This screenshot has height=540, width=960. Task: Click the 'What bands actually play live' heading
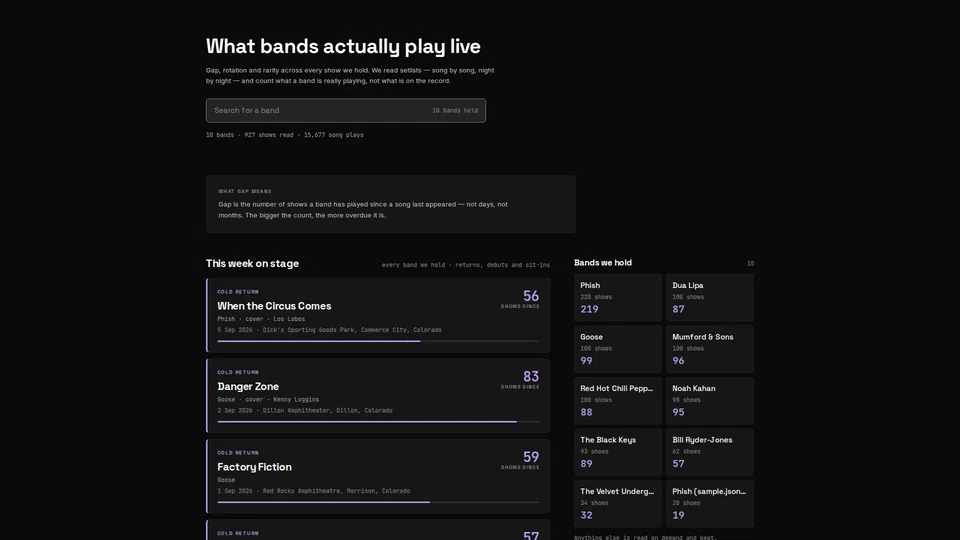tap(343, 47)
